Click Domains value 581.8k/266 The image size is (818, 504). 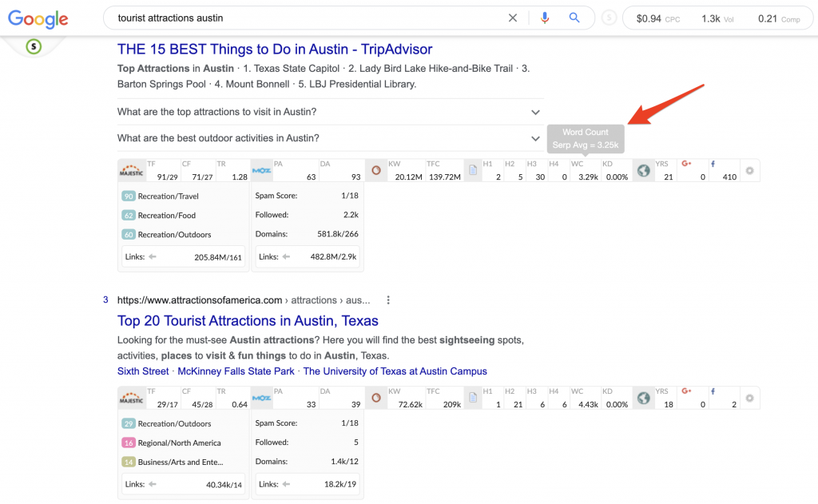[338, 234]
